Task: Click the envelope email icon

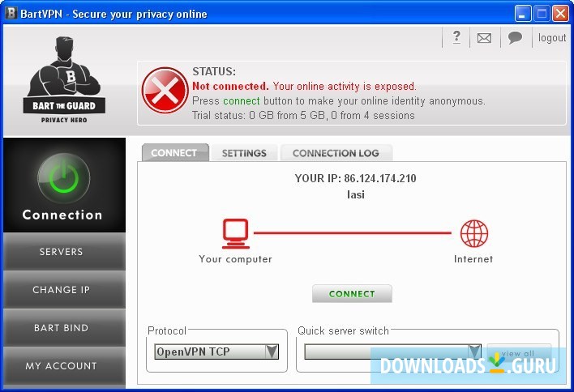Action: [484, 38]
